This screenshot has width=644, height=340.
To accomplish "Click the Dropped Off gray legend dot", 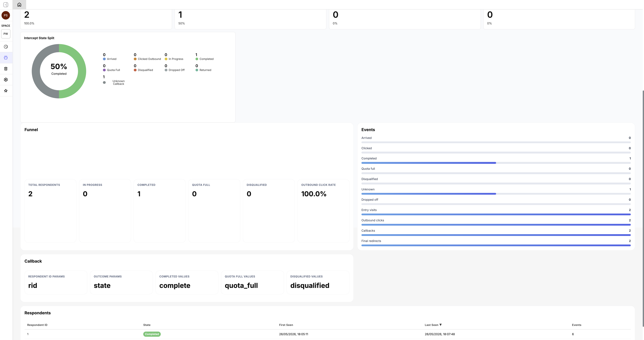I will [x=166, y=70].
